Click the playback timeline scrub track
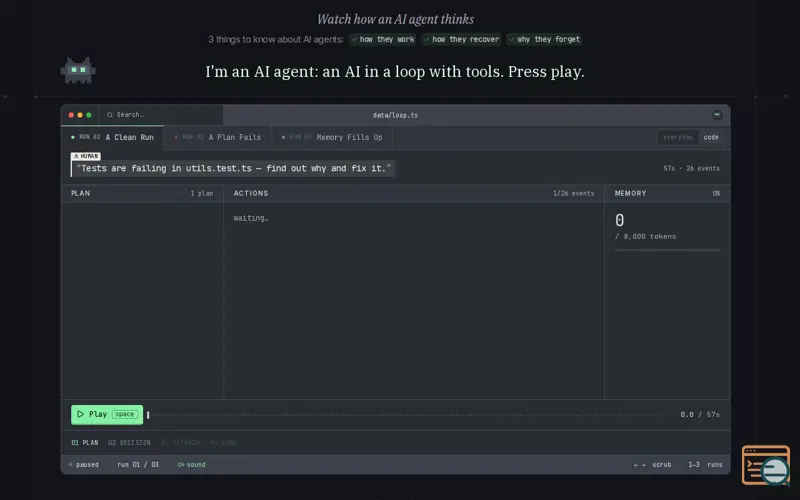The image size is (800, 500). [x=407, y=415]
